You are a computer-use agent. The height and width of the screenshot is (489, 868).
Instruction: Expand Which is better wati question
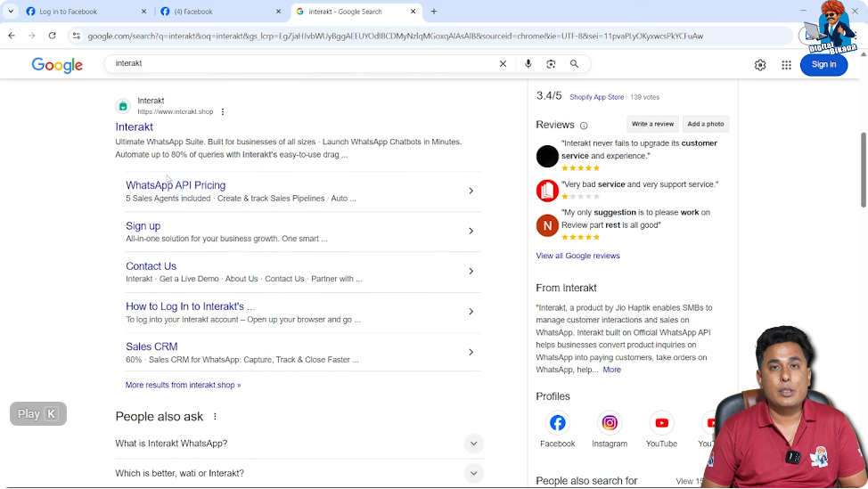[x=474, y=474]
